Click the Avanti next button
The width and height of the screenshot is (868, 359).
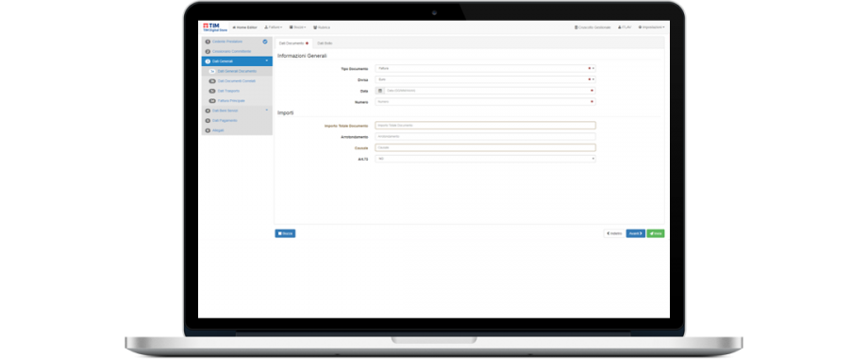pyautogui.click(x=636, y=233)
